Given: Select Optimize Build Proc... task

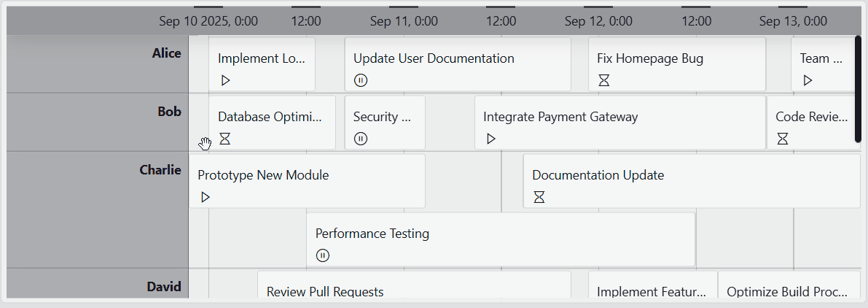Looking at the screenshot, I should 789,284.
